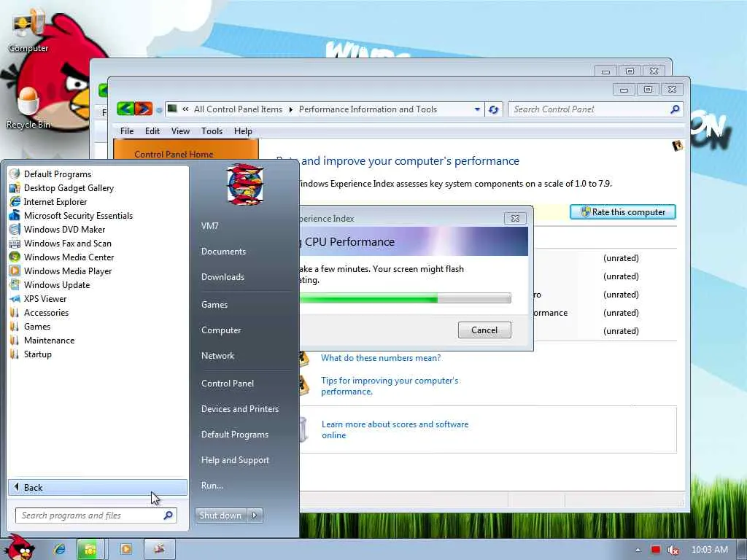The height and width of the screenshot is (560, 747).
Task: Open What do these numbers mean link
Action: point(381,358)
